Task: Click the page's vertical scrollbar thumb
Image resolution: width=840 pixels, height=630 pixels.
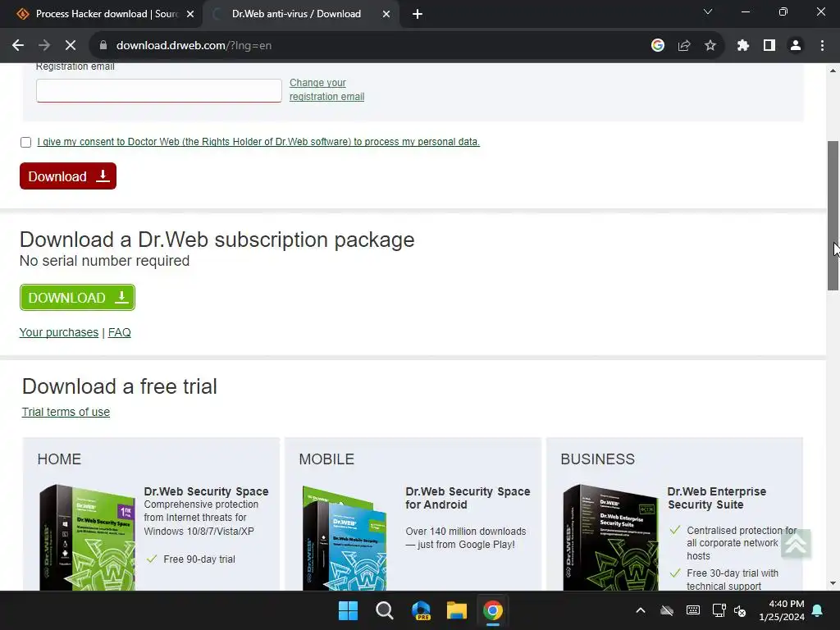Action: pos(833,216)
